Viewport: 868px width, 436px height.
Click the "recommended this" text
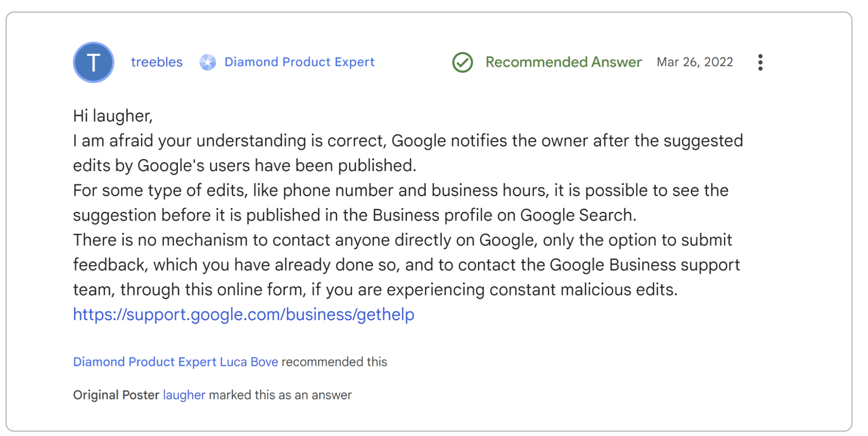point(334,362)
